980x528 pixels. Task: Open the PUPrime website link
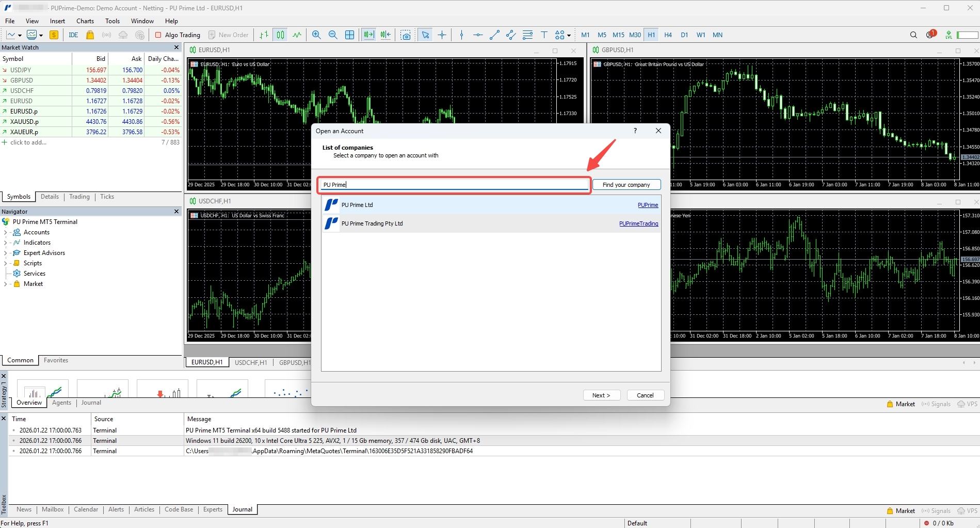[x=648, y=205]
